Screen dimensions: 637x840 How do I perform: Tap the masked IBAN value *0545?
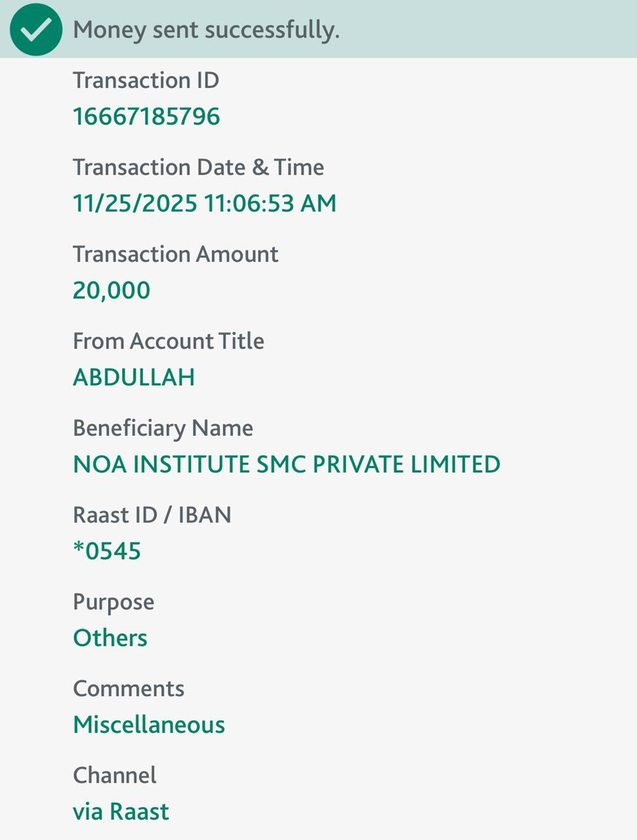pos(107,551)
